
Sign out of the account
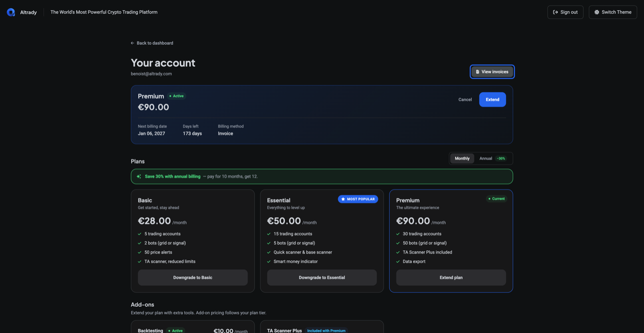coord(565,12)
